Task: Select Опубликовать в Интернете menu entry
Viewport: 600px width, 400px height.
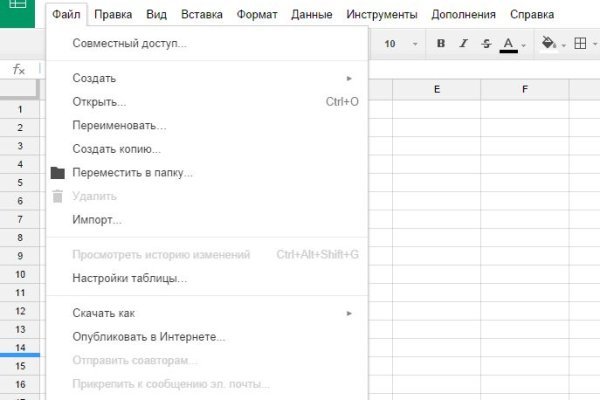Action: pyautogui.click(x=149, y=337)
